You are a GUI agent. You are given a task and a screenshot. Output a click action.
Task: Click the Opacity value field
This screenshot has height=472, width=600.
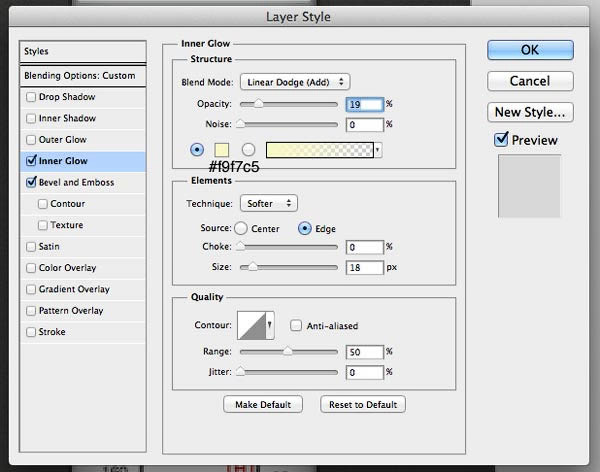tap(365, 105)
